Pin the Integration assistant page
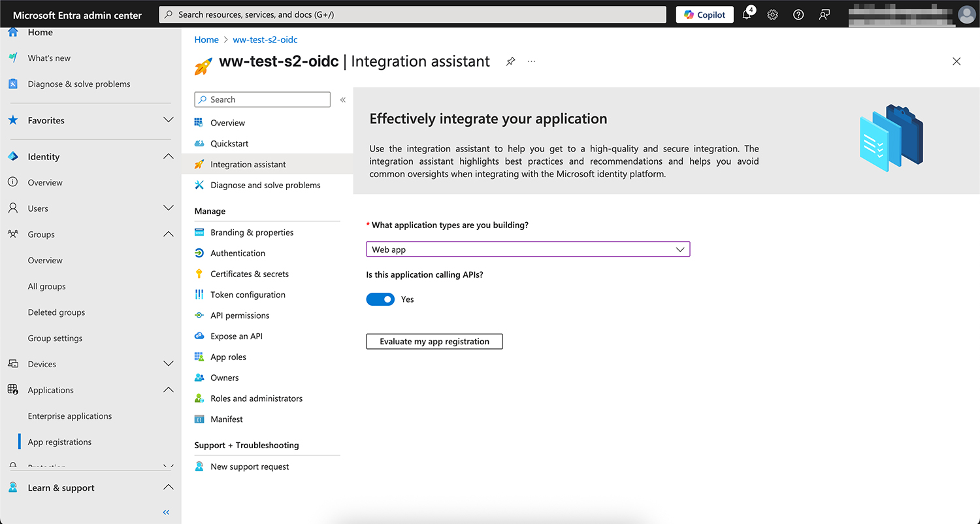 [510, 61]
